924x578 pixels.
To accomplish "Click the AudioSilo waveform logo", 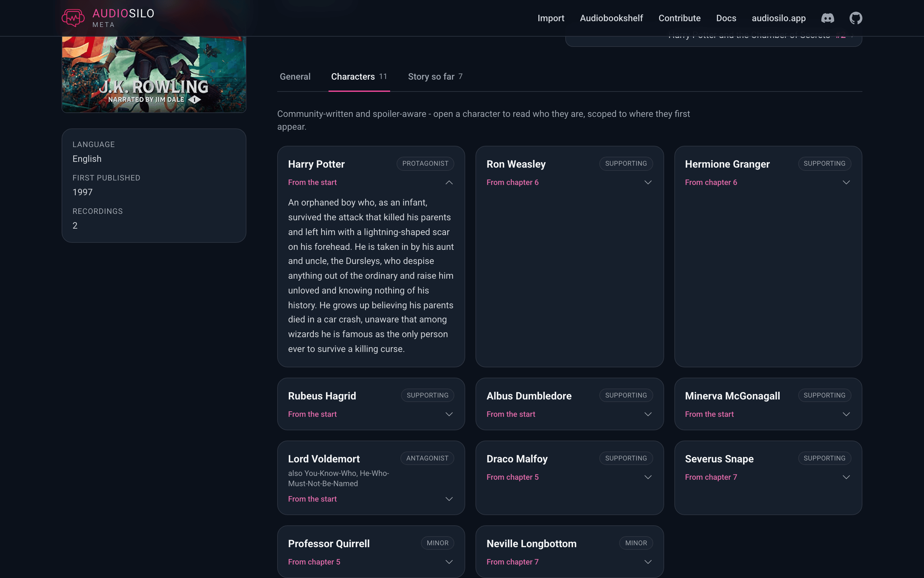I will click(73, 18).
